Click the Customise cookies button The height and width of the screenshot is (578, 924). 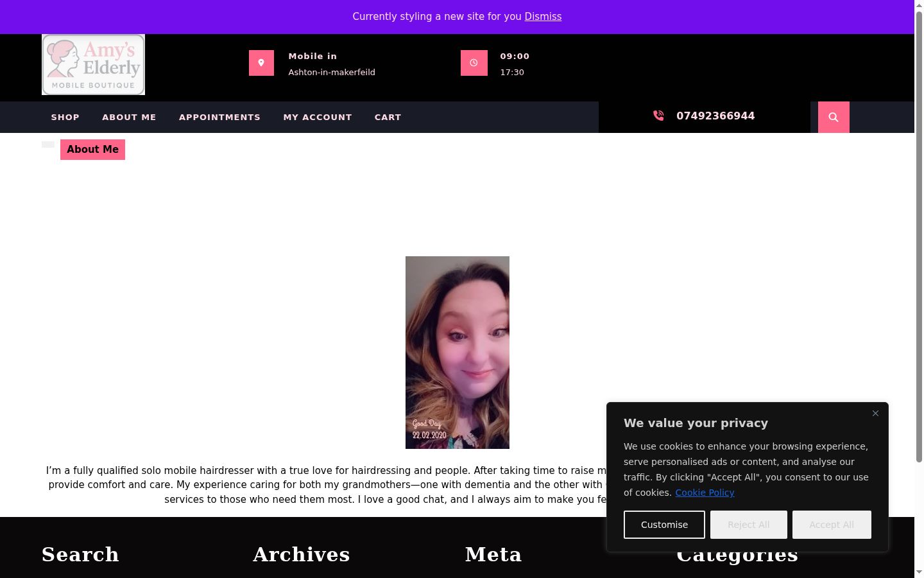pos(664,525)
